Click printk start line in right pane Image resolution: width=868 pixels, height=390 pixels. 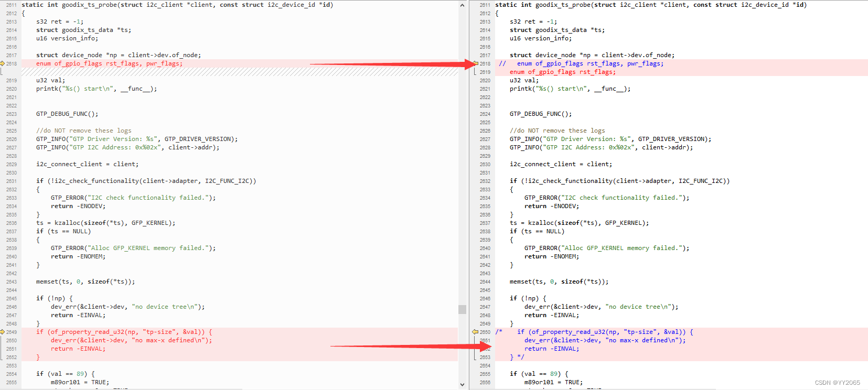[x=570, y=89]
